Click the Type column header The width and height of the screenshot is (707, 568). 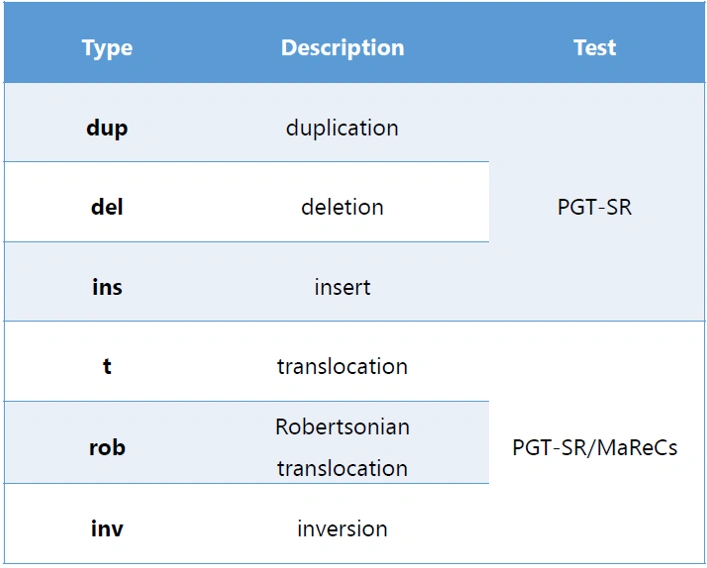(107, 48)
